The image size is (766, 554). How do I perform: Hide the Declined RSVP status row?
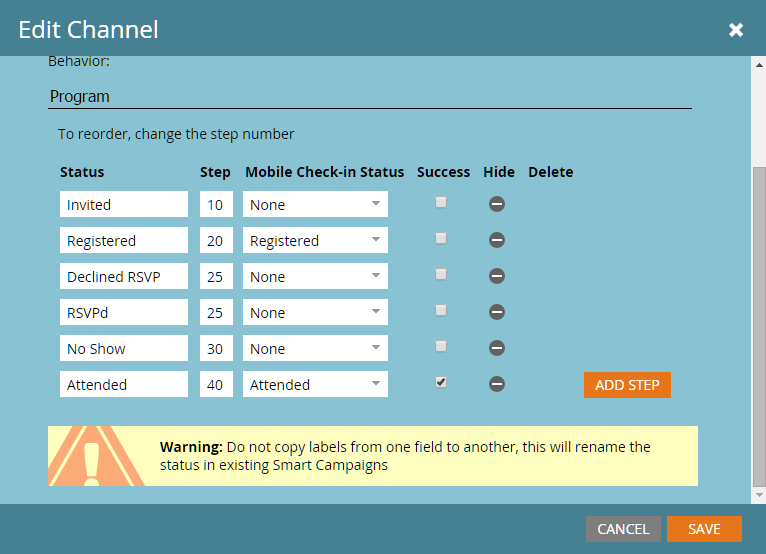[496, 276]
